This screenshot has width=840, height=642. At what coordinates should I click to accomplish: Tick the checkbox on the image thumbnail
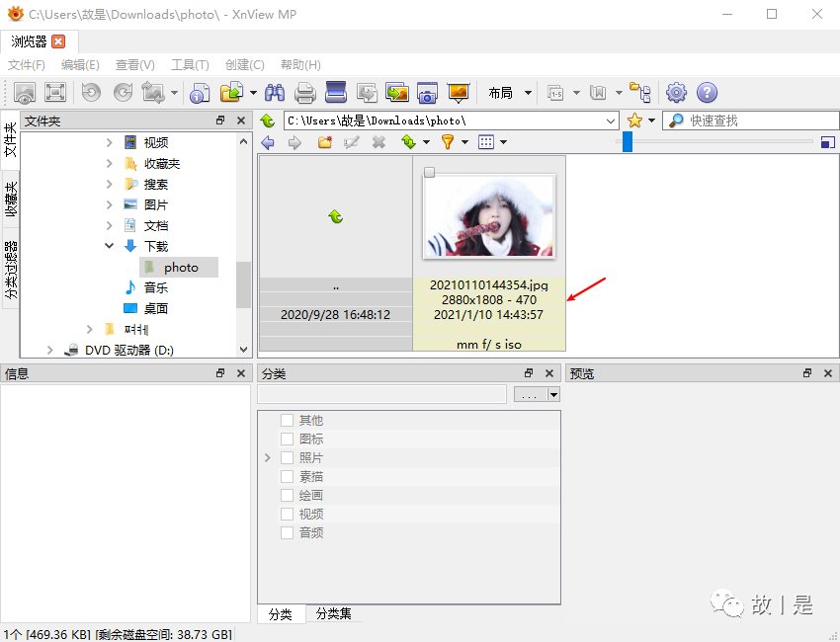429,173
